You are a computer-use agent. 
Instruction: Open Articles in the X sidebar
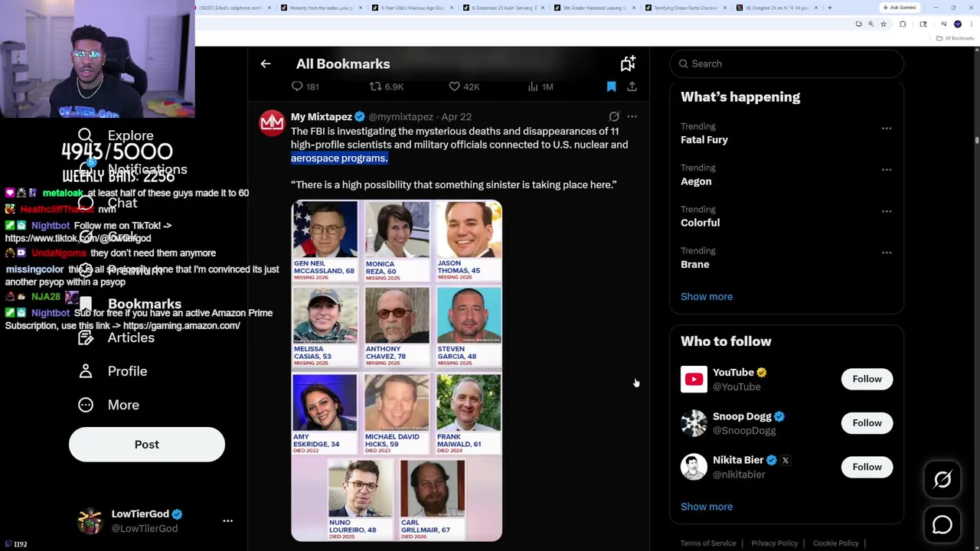[116, 337]
